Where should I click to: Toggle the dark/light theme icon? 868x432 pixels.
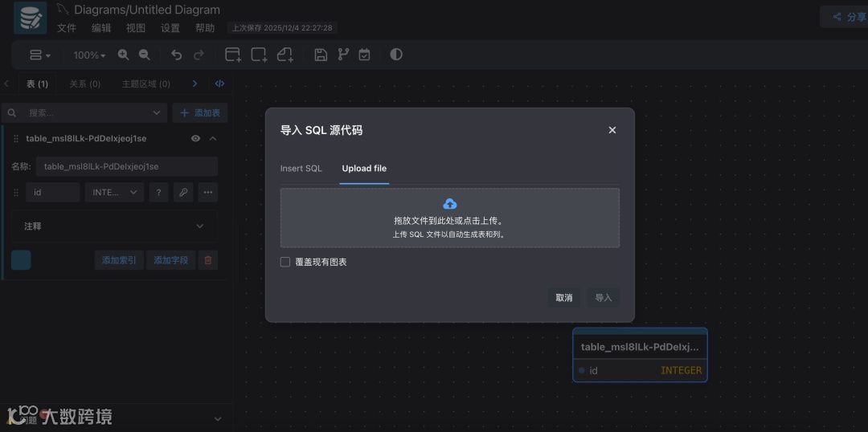(395, 55)
